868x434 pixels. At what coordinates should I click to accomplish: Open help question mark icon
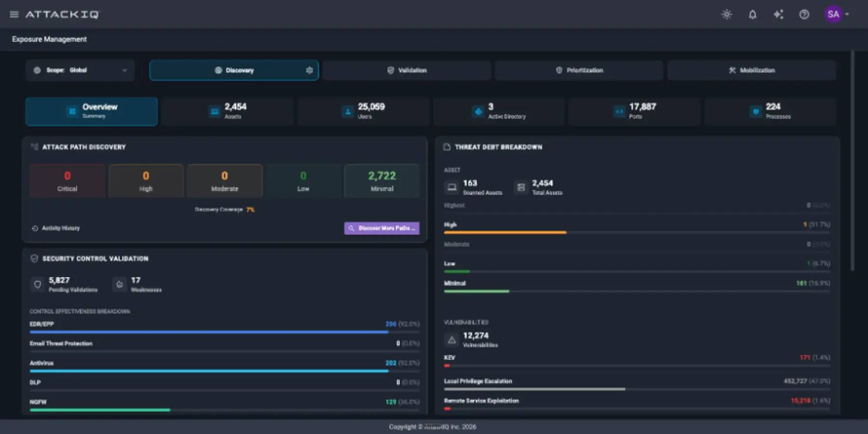point(804,14)
